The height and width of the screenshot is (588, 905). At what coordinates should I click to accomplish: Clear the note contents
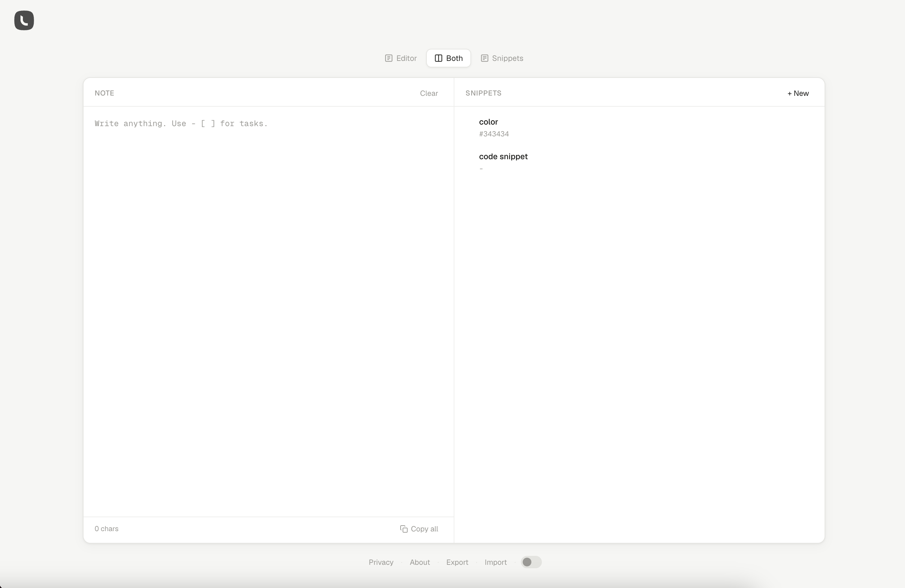429,93
